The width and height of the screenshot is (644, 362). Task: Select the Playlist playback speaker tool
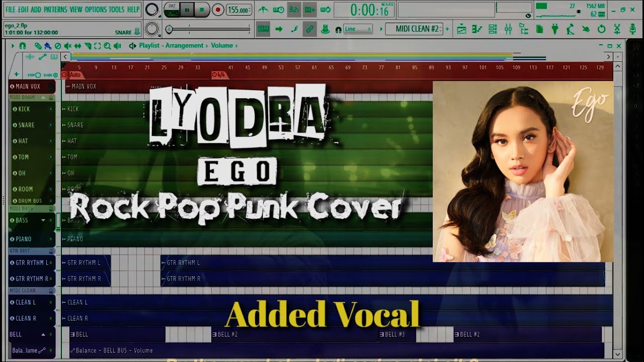(x=117, y=46)
